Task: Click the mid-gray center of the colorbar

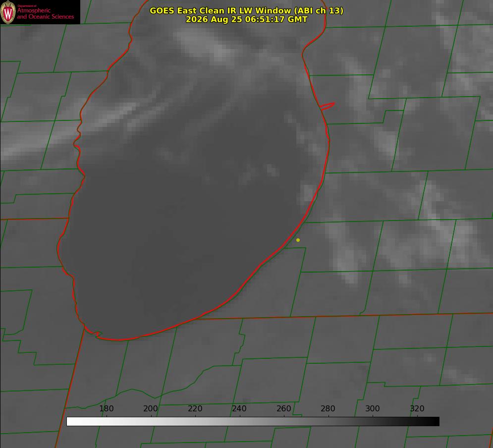Action: pos(253,422)
